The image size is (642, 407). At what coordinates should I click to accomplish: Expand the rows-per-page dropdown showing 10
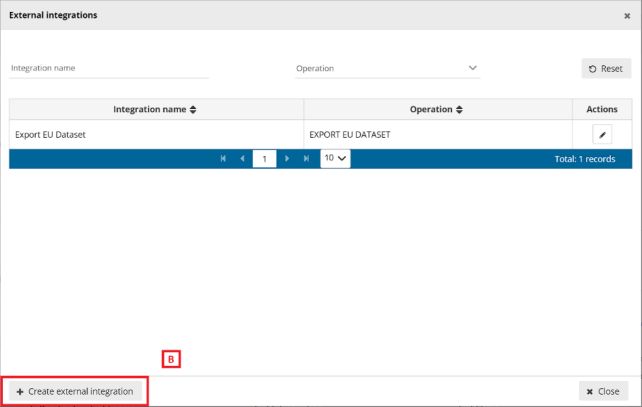coord(335,159)
